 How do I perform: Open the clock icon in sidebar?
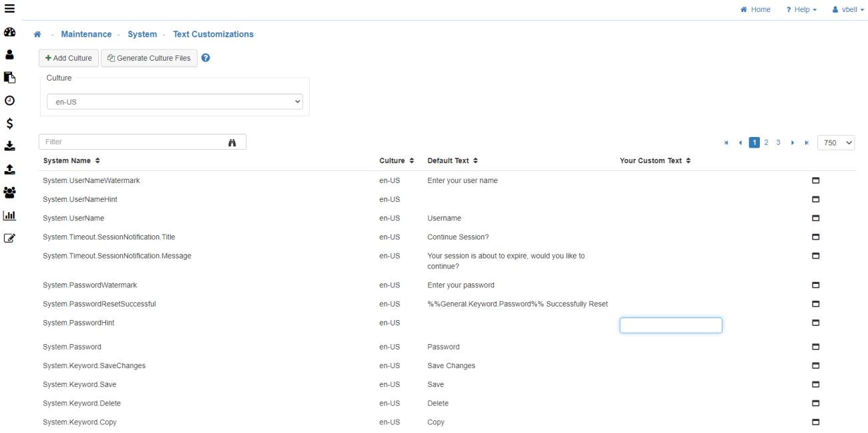coord(9,101)
